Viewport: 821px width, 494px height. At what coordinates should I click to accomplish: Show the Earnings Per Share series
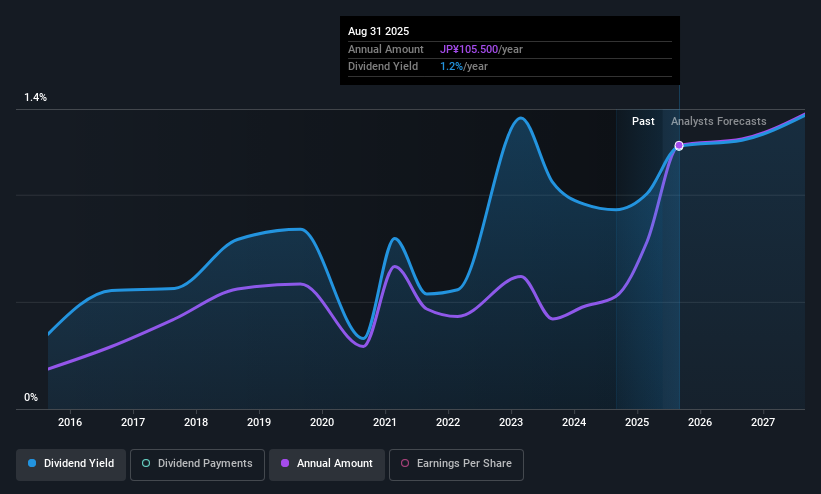[456, 465]
